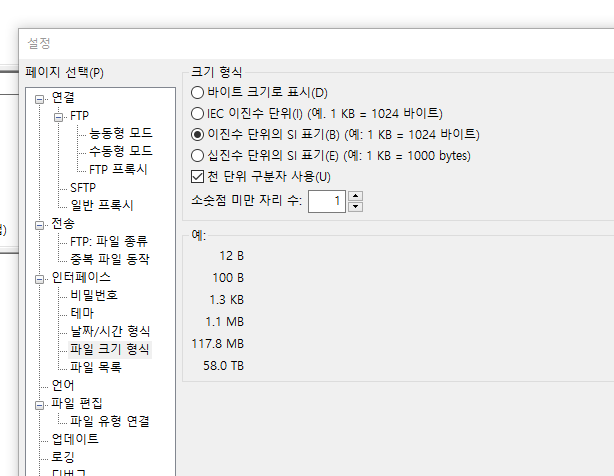This screenshot has width=614, height=476.
Task: Click the 117.8 MB example value
Action: coord(218,344)
